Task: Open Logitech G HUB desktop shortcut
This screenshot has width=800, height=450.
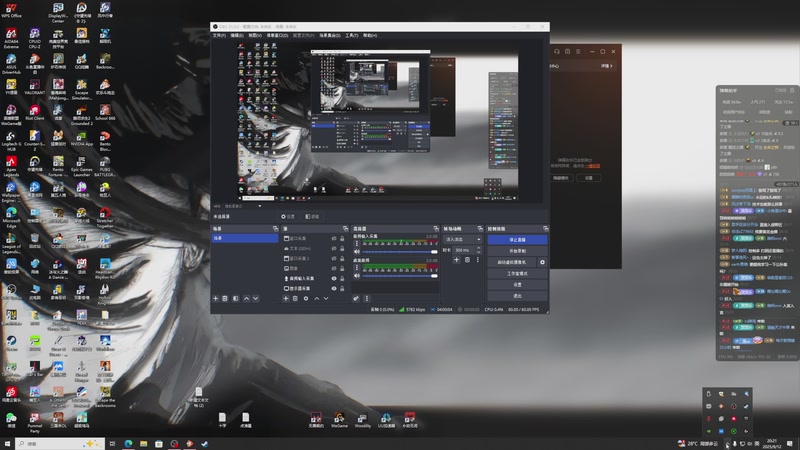Action: 11,140
